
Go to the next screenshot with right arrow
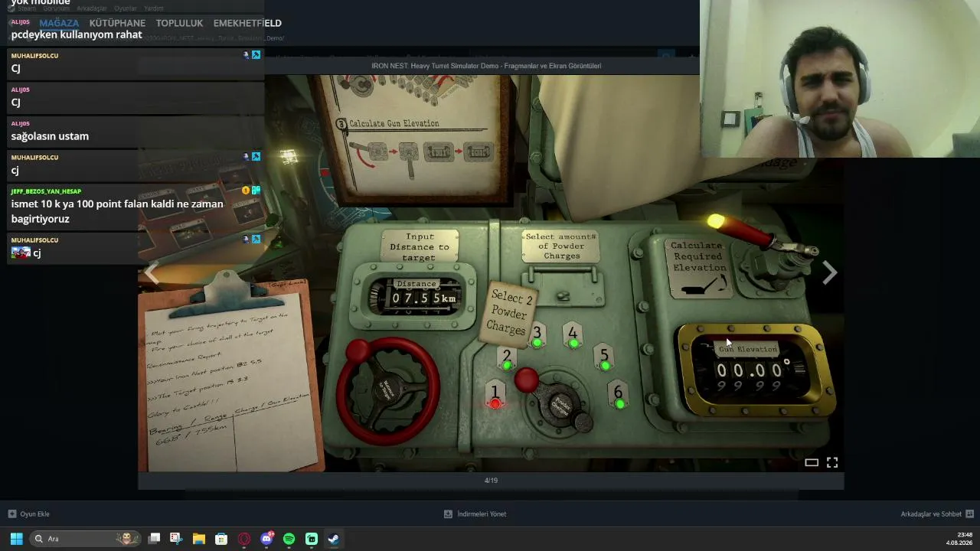coord(829,273)
